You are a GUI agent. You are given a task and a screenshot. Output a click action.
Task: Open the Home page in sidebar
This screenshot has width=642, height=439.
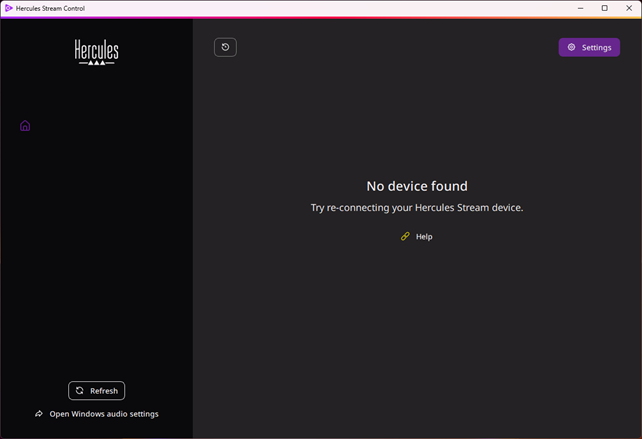point(25,125)
